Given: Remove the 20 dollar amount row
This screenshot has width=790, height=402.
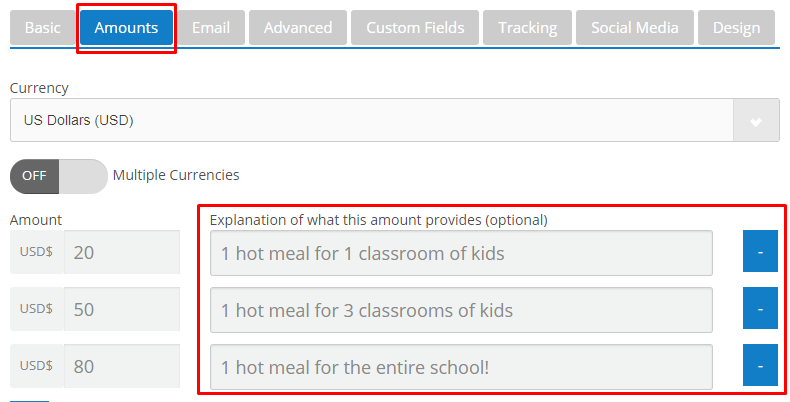Looking at the screenshot, I should tap(760, 253).
